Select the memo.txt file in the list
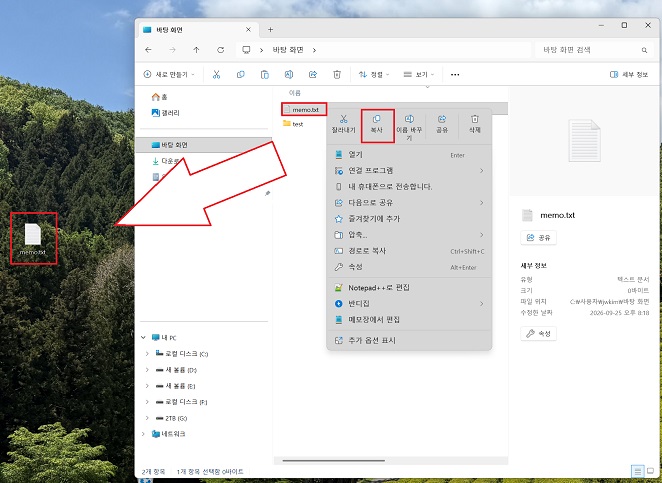Viewport: 662px width, 483px height. [304, 109]
